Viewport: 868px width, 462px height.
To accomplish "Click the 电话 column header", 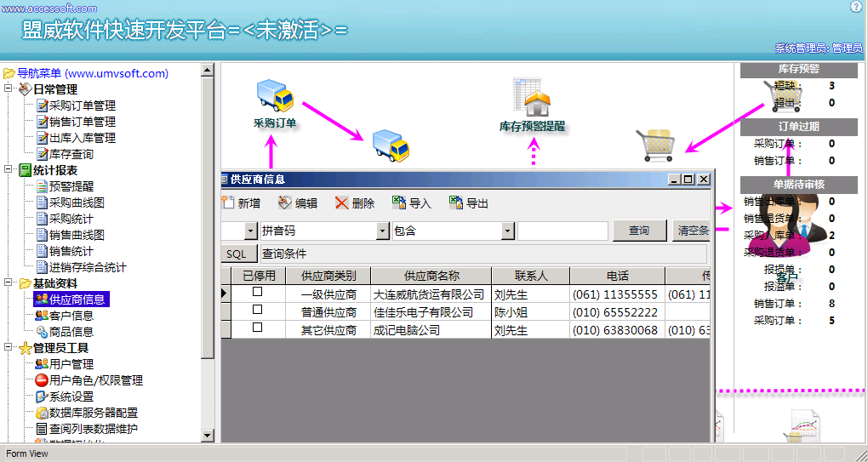I will click(x=617, y=276).
